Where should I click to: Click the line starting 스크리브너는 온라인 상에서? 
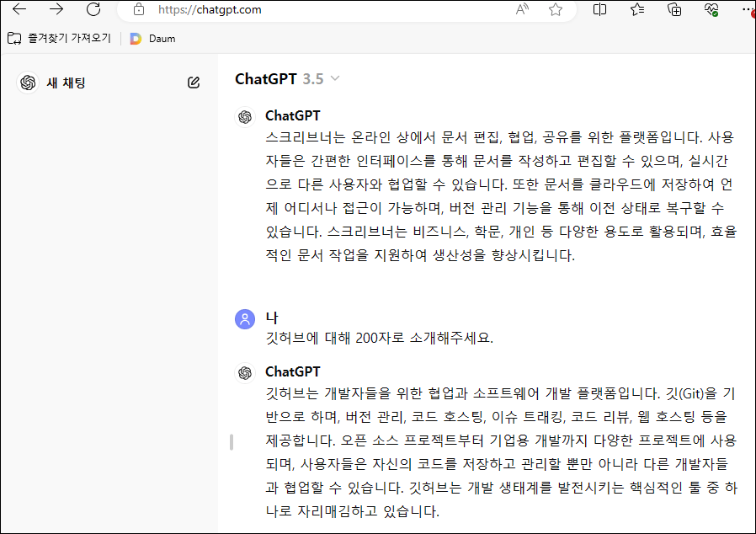[499, 137]
